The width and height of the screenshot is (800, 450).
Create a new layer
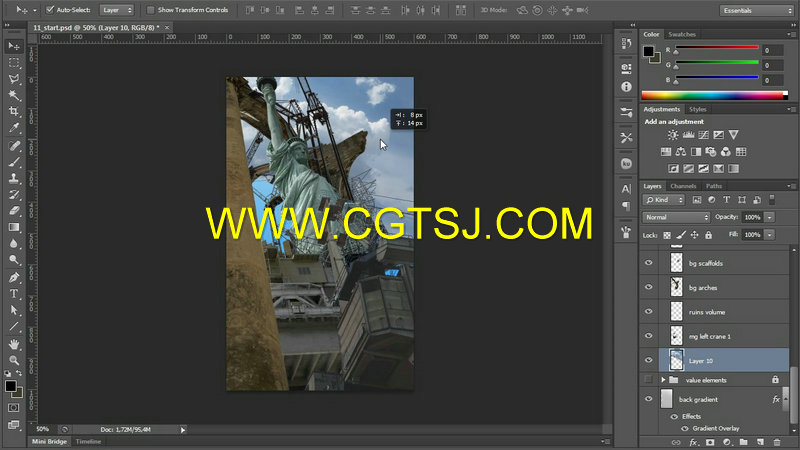(760, 442)
